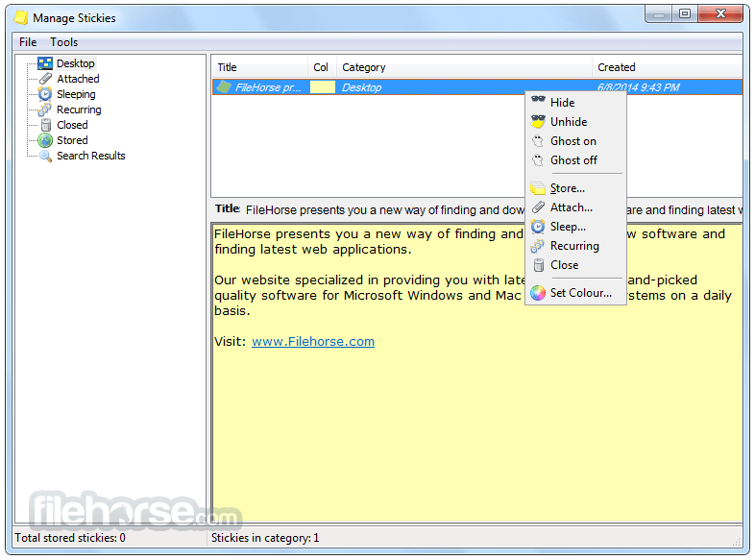Select the Sleeping category label in tree

[76, 94]
